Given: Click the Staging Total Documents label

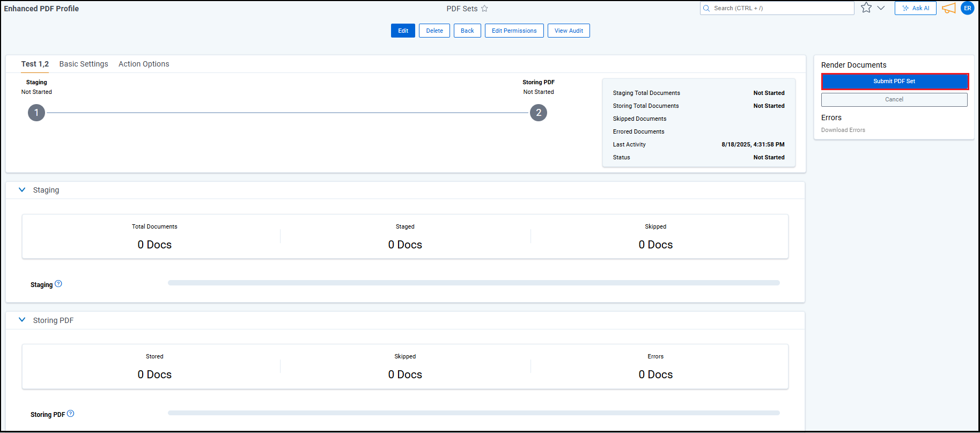Looking at the screenshot, I should pos(646,93).
